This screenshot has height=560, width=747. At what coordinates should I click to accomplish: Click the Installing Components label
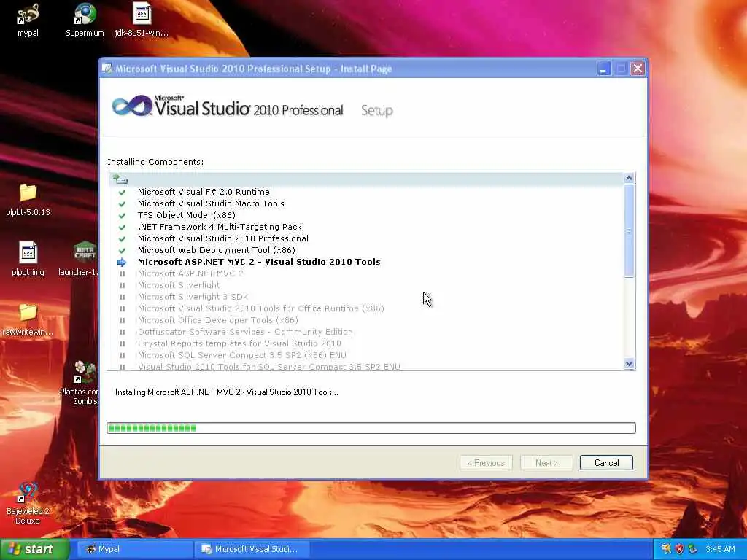tap(155, 162)
